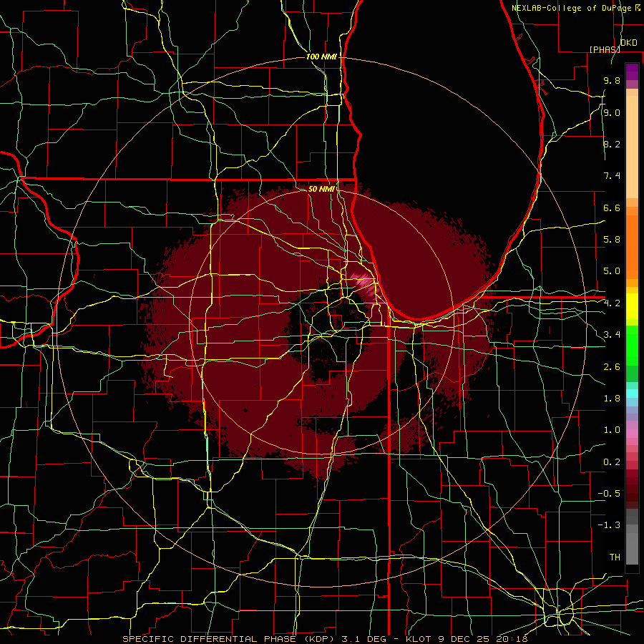Click the 1.0 color scale value
Viewport: 644px width, 644px height.
612,430
